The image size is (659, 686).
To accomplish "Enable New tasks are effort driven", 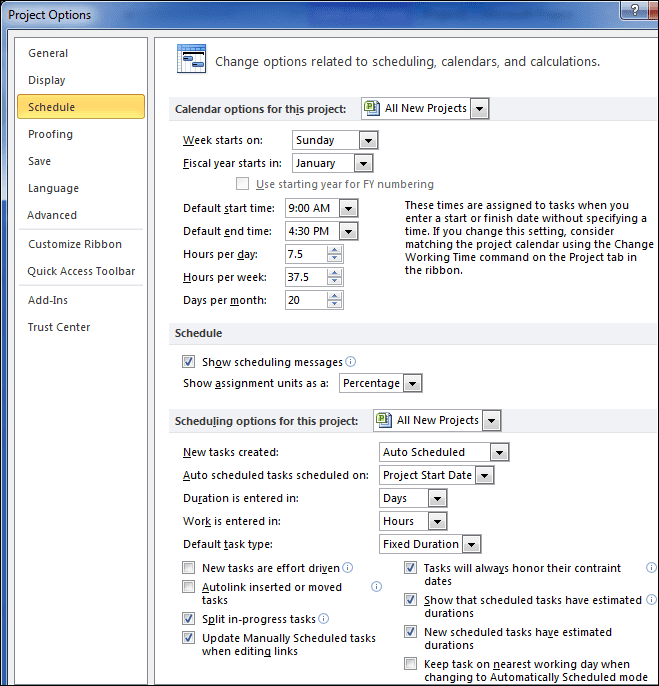I will [x=189, y=568].
